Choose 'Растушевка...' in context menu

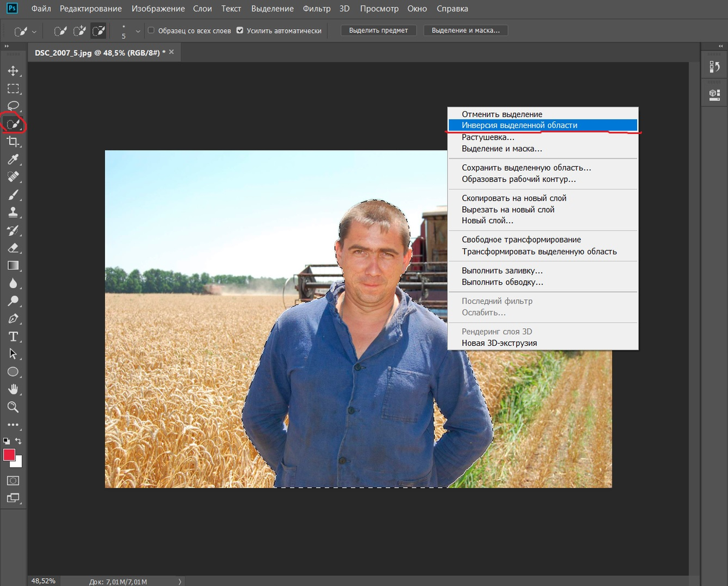[543, 137]
